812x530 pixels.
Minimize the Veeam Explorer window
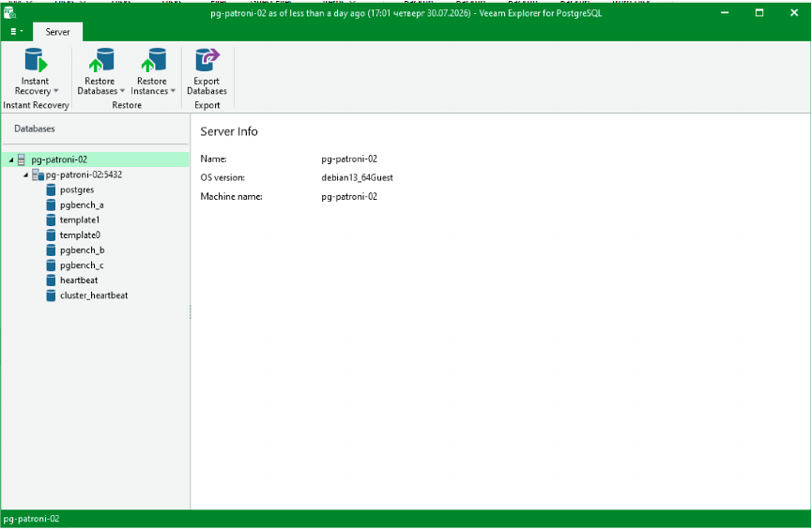[725, 12]
